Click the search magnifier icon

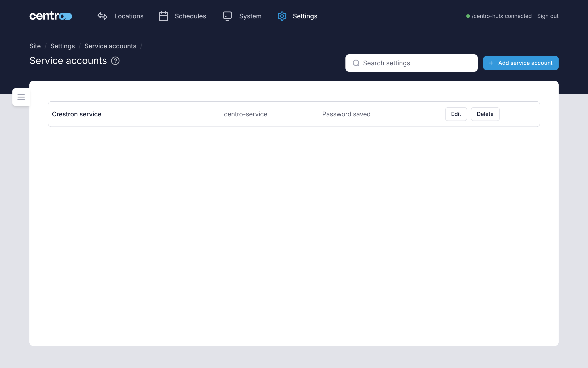coord(356,63)
